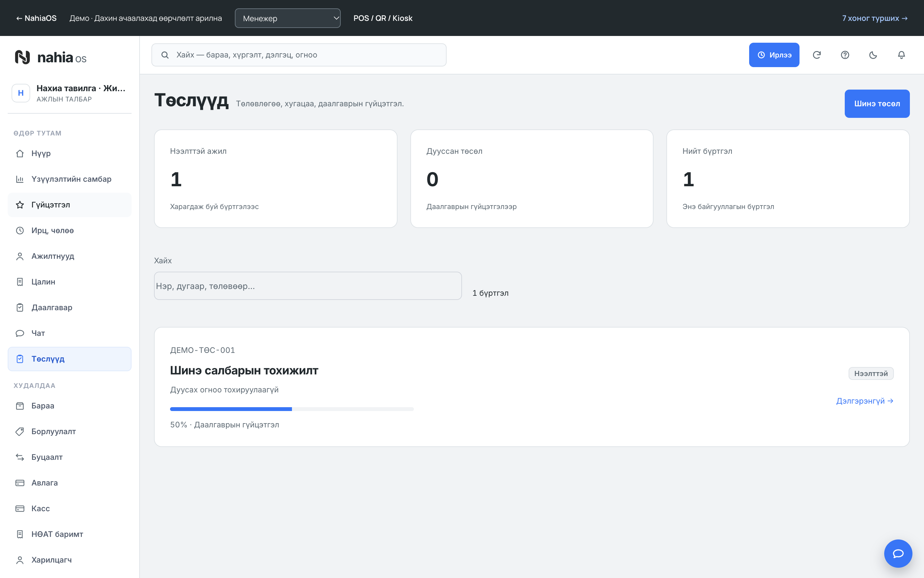The width and height of the screenshot is (924, 578).
Task: Open Харилцагч in the sidebar
Action: pos(70,560)
